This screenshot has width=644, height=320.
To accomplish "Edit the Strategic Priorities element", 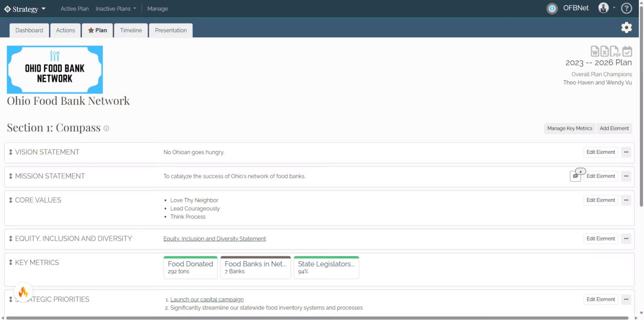I will (600, 299).
